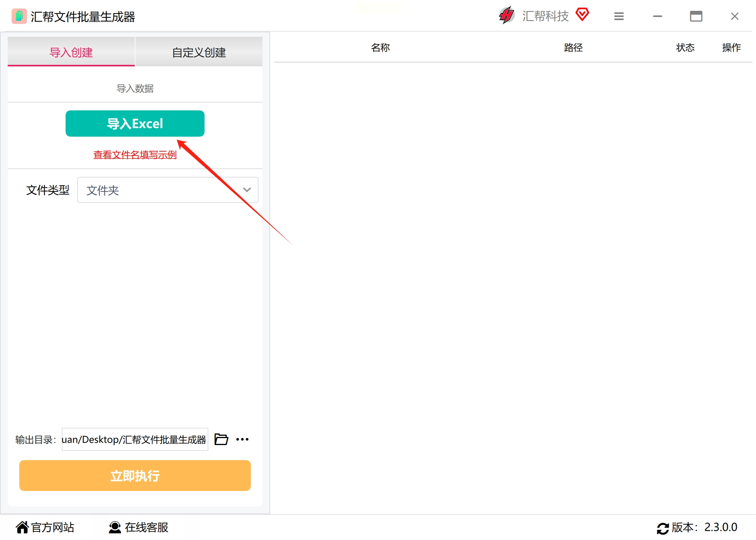Click the 在线客服 headset icon
The height and width of the screenshot is (540, 756).
[x=115, y=527]
